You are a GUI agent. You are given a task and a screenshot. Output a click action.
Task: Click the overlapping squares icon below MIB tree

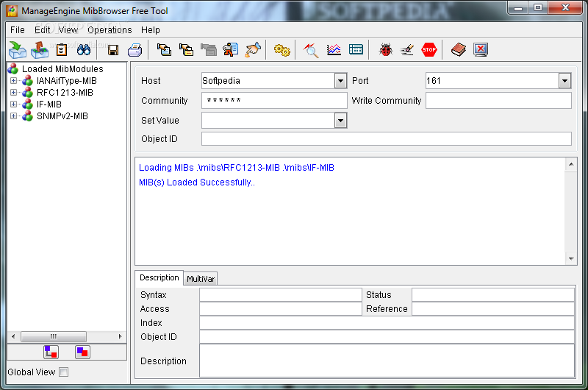click(x=82, y=352)
